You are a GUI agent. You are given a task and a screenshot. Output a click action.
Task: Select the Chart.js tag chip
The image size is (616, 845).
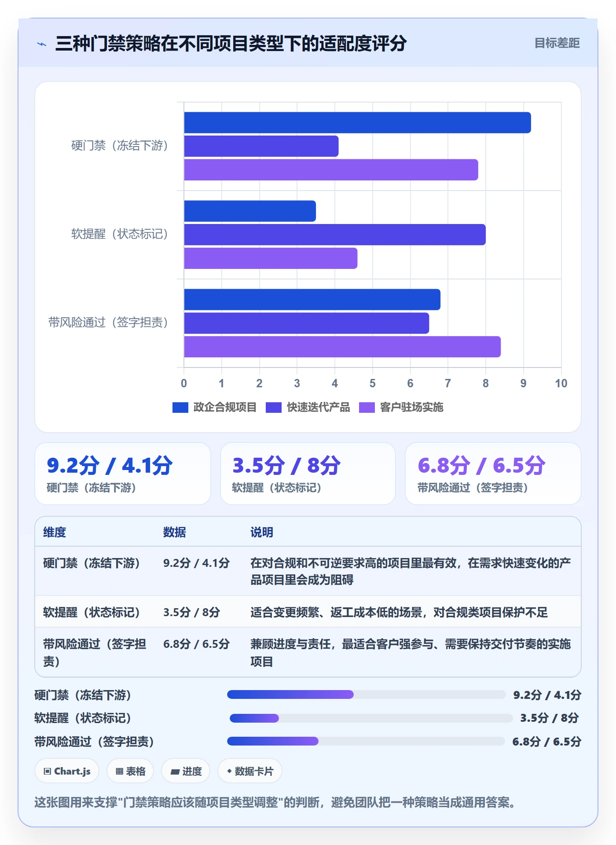point(67,771)
